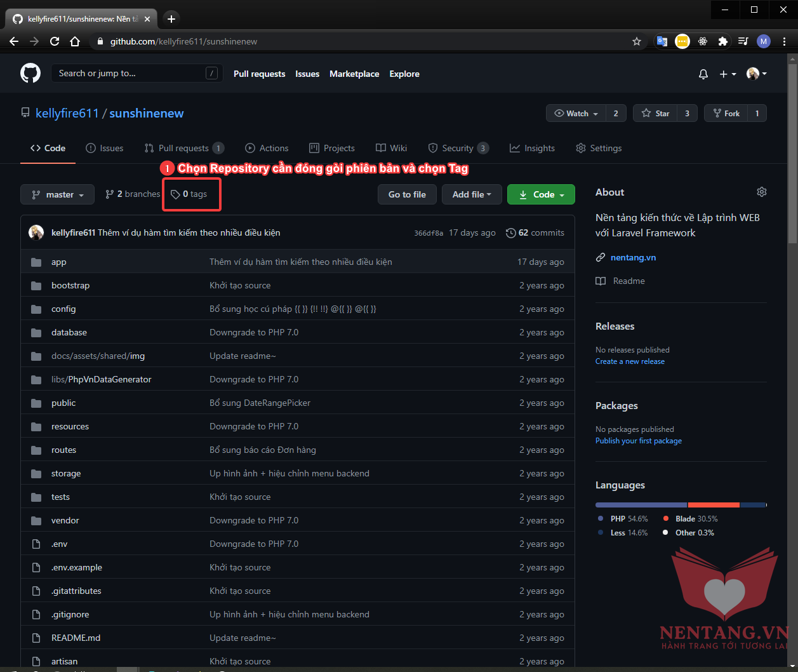Click the Languages color bar
The width and height of the screenshot is (798, 672).
681,505
